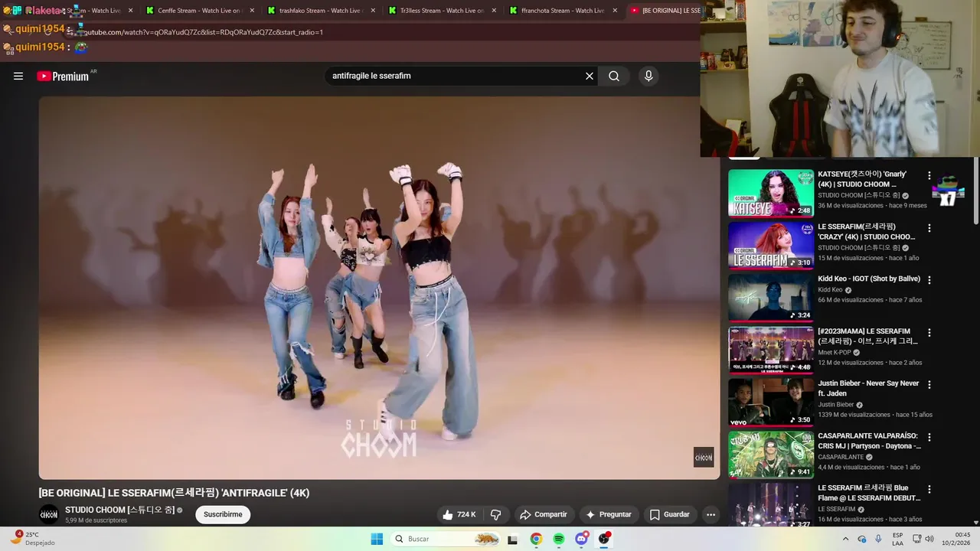This screenshot has width=980, height=551.
Task: Click the ANTIFRAGILE video player area
Action: click(379, 288)
